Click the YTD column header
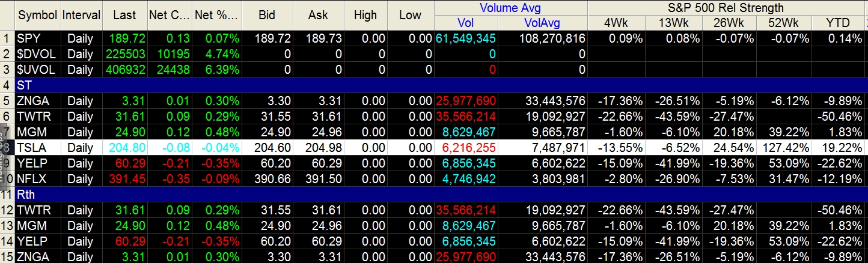The image size is (868, 263). pos(838,23)
